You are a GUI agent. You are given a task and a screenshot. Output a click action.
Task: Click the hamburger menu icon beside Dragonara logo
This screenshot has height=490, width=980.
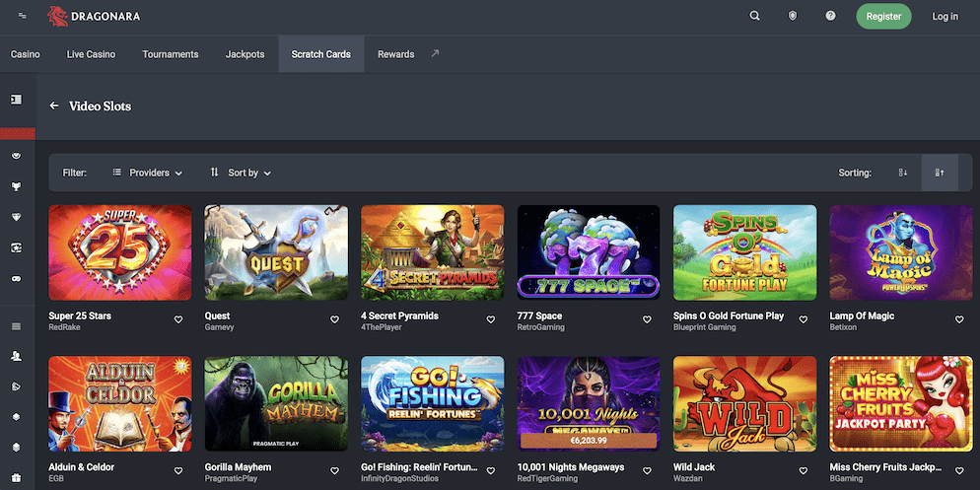click(23, 16)
